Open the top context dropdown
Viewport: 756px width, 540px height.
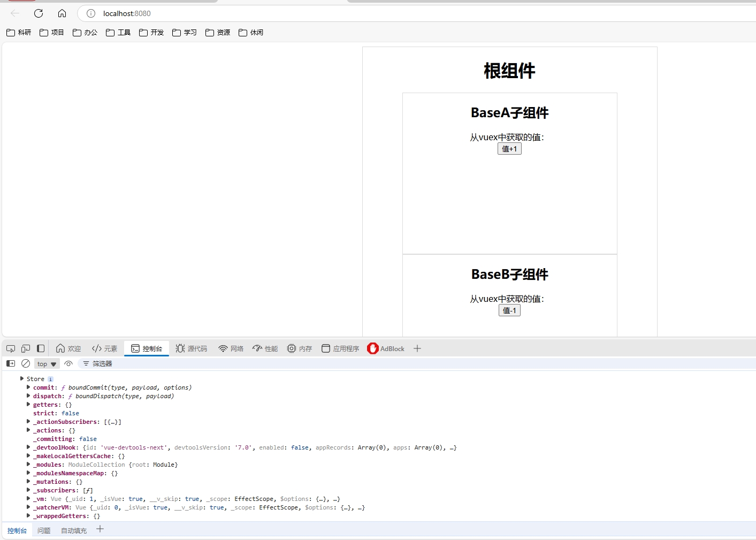(47, 364)
